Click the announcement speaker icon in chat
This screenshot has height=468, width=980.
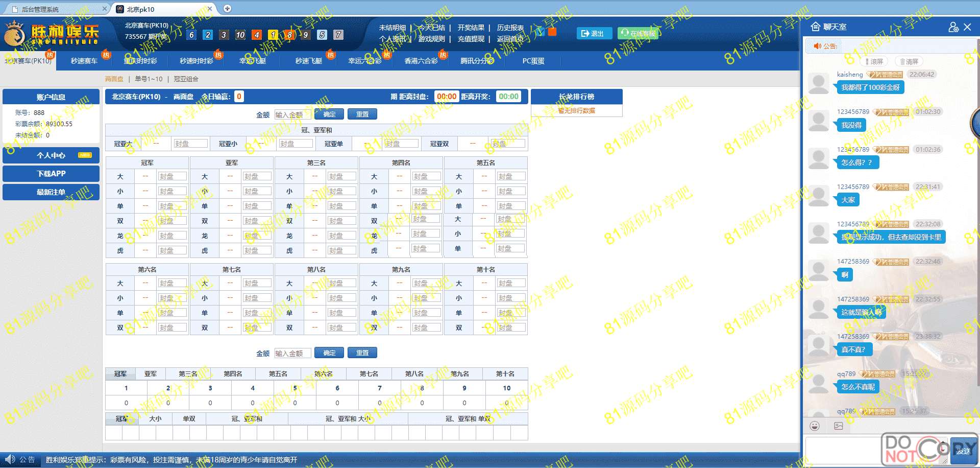tap(817, 46)
